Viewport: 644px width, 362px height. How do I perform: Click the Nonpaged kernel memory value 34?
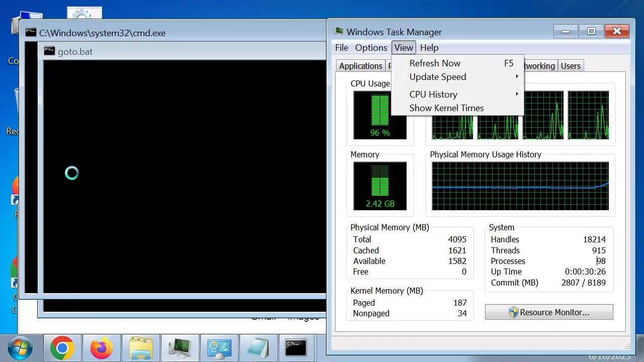pyautogui.click(x=462, y=313)
